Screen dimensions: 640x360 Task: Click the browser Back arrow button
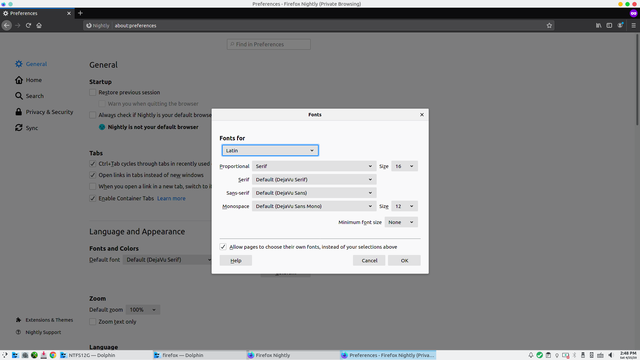(x=7, y=25)
